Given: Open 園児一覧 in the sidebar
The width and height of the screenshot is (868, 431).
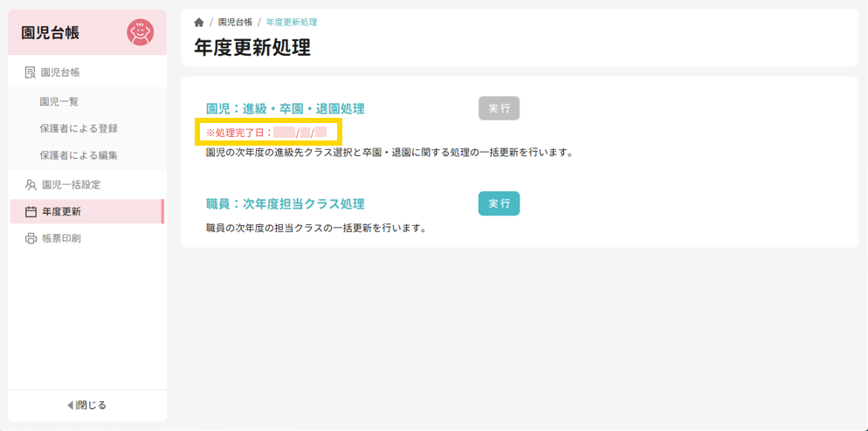Looking at the screenshot, I should tap(59, 102).
